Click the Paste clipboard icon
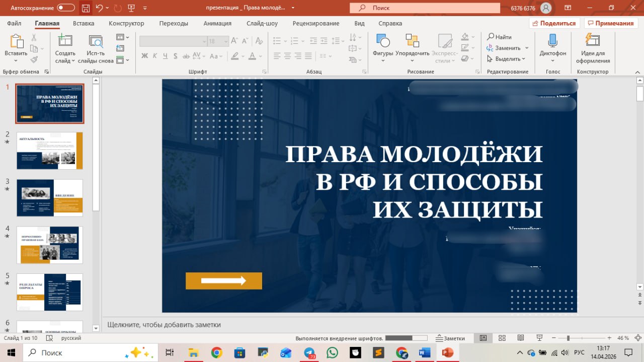This screenshot has height=362, width=644. pyautogui.click(x=16, y=41)
